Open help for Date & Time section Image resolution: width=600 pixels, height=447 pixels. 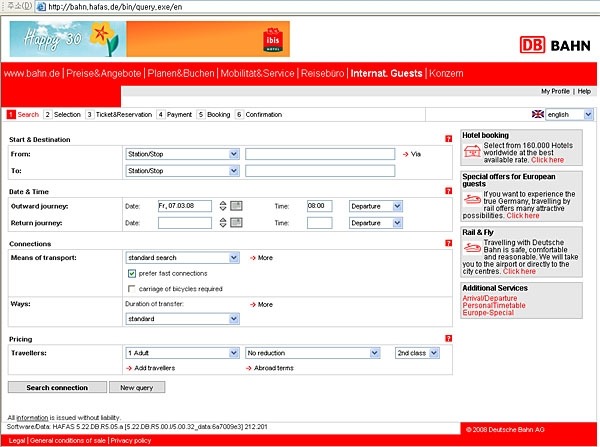tap(448, 191)
